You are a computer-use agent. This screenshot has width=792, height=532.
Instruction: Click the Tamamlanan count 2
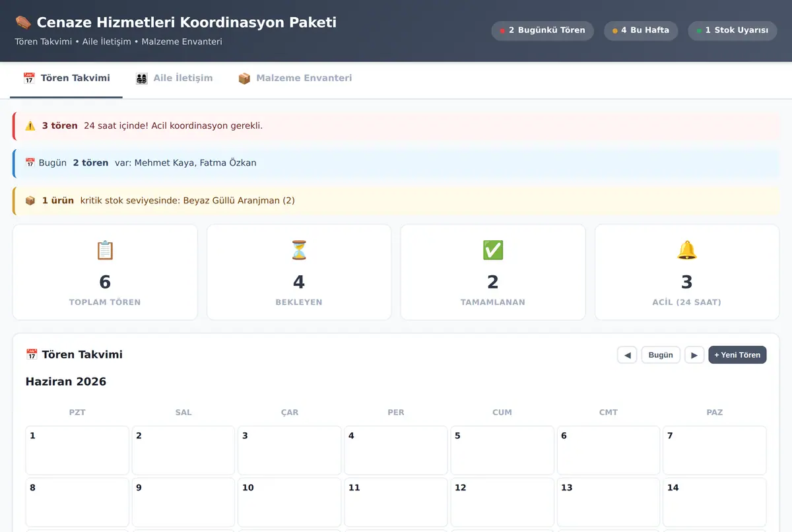coord(493,283)
